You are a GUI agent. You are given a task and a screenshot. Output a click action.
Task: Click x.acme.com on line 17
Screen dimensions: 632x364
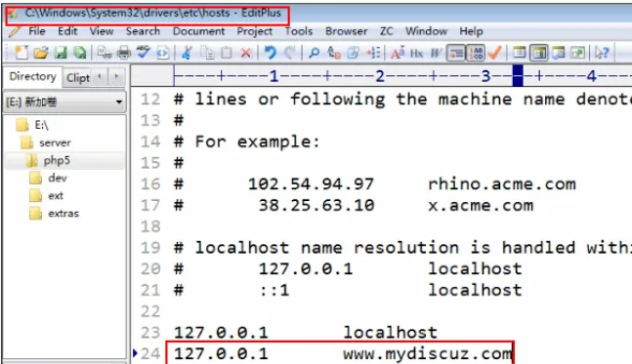click(x=481, y=205)
